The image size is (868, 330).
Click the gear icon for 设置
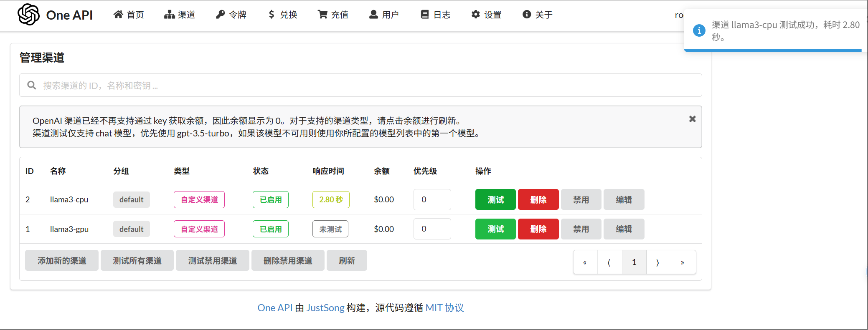click(x=475, y=15)
